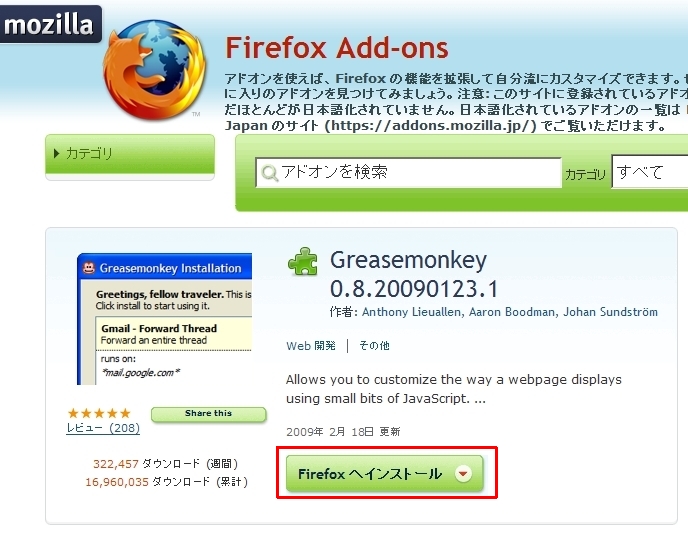This screenshot has width=688, height=538.
Task: Click the Firefox Add-ons heading
Action: tap(337, 47)
